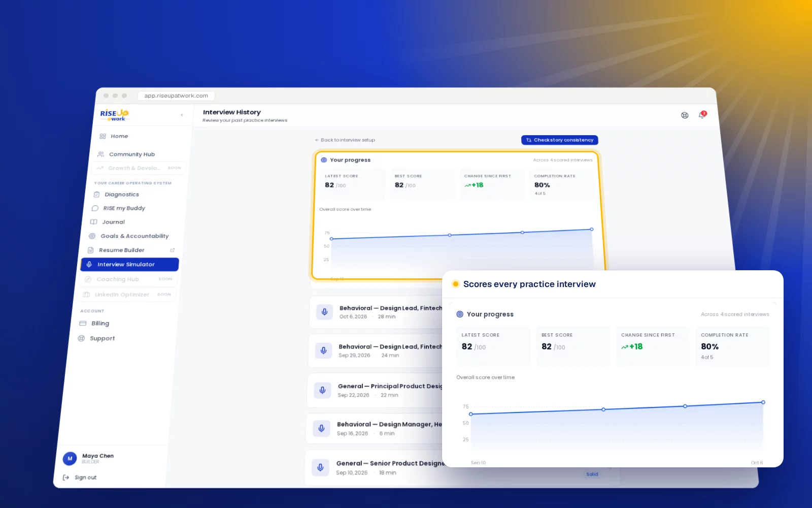The image size is (812, 508).
Task: Click the Community Hub people icon
Action: (x=100, y=154)
